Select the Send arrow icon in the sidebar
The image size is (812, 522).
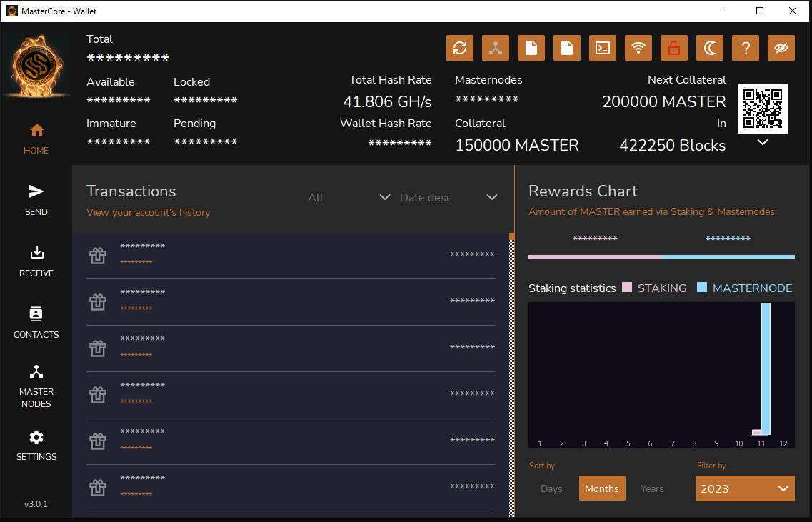click(x=36, y=199)
